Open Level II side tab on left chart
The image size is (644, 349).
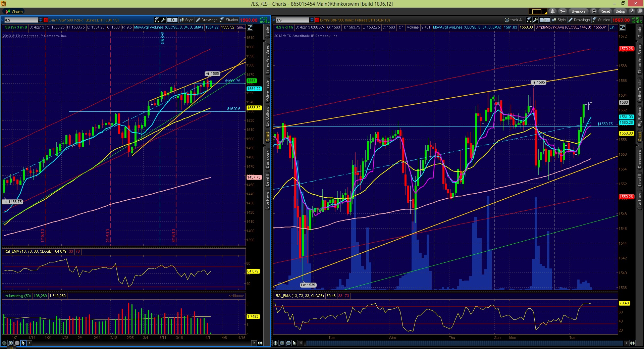coord(267,180)
